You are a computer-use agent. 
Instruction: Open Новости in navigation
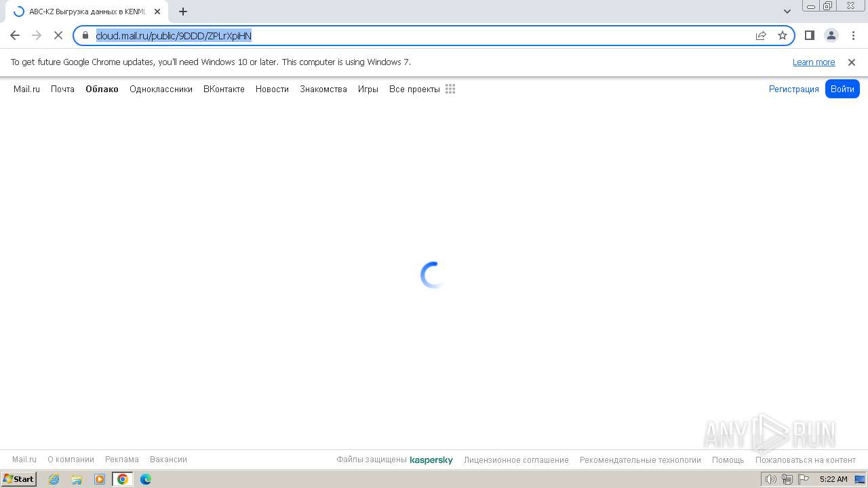point(272,89)
